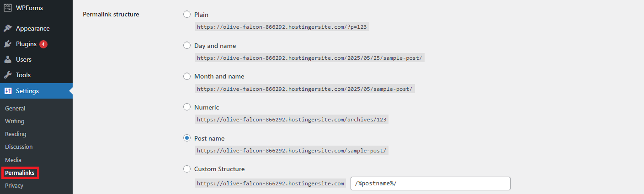Go to Writing settings submenu
The height and width of the screenshot is (194, 644).
click(x=15, y=121)
